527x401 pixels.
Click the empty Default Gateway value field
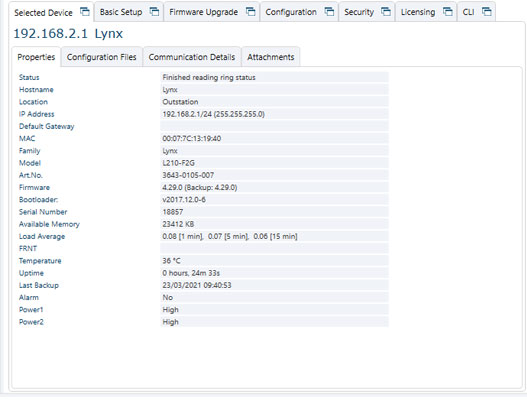click(274, 126)
